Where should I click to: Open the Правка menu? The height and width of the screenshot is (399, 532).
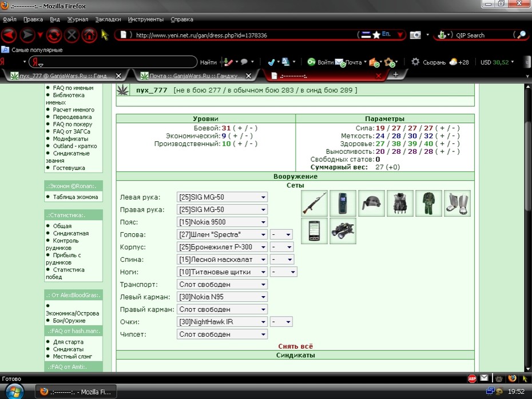tap(33, 19)
